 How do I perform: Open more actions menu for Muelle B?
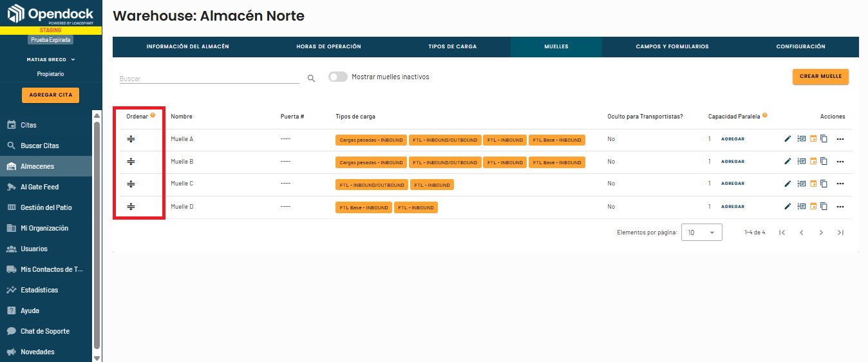840,162
